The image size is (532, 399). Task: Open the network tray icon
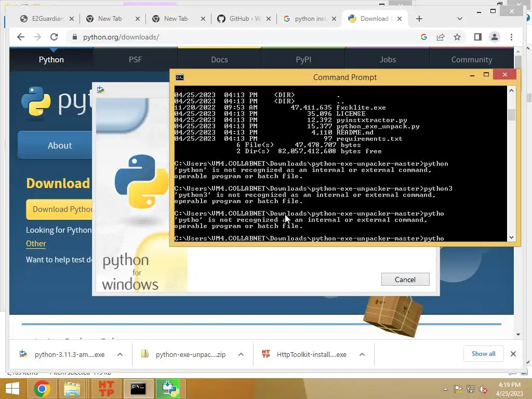coord(471,389)
